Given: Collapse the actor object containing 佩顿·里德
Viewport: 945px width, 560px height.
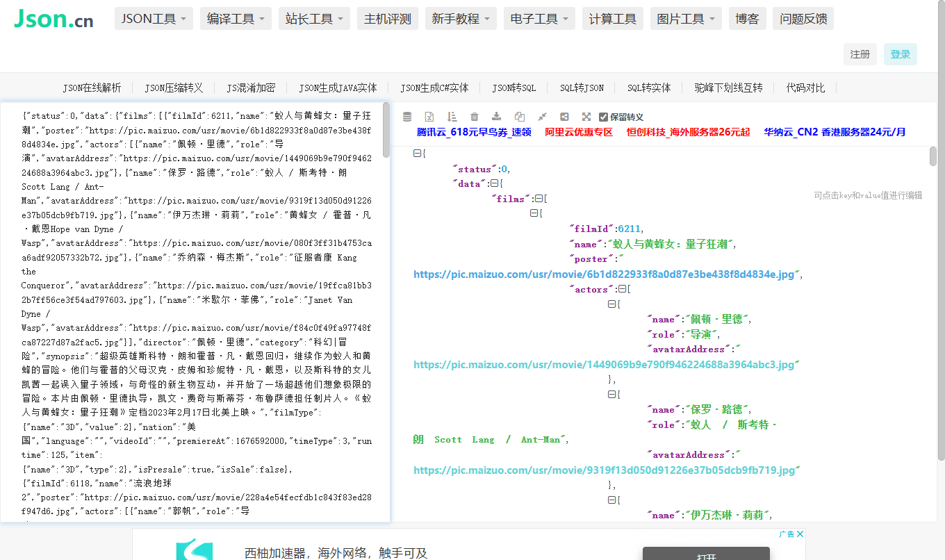Looking at the screenshot, I should point(611,304).
